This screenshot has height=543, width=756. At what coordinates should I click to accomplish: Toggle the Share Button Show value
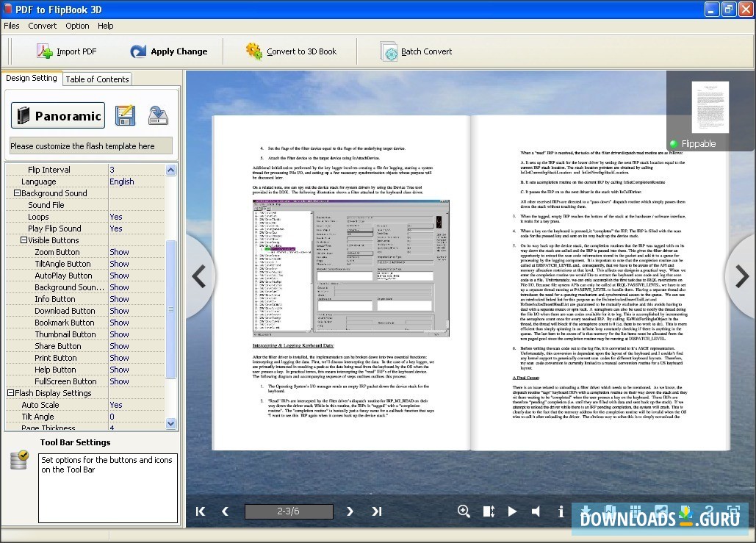[137, 346]
